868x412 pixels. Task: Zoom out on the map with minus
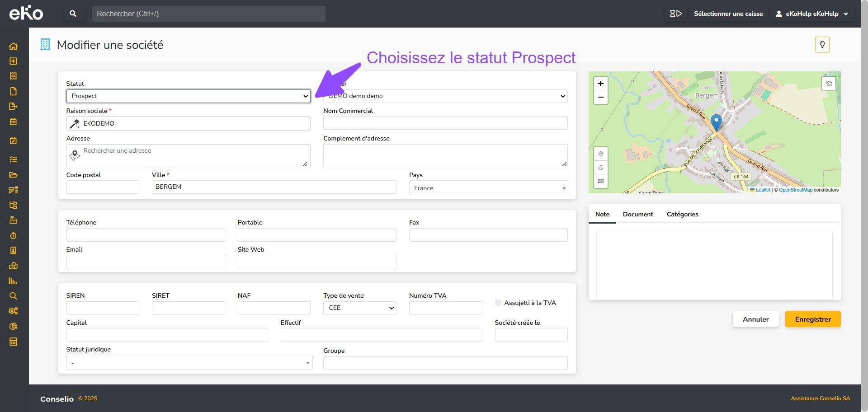tap(600, 97)
